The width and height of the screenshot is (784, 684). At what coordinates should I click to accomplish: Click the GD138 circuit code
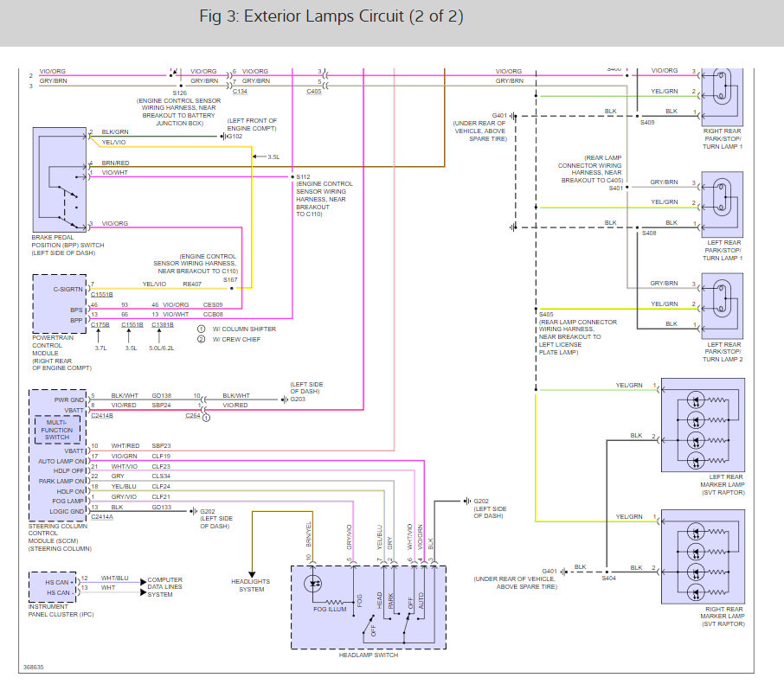click(162, 395)
